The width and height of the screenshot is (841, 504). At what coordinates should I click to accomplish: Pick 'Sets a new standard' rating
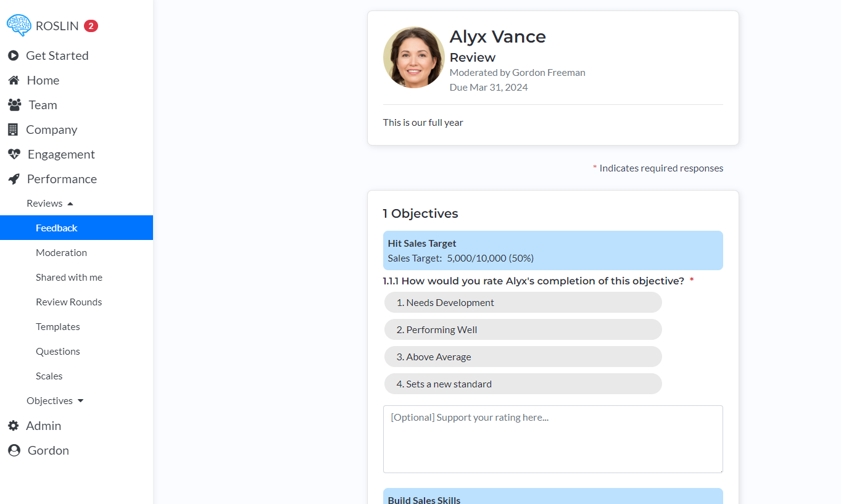coord(523,384)
